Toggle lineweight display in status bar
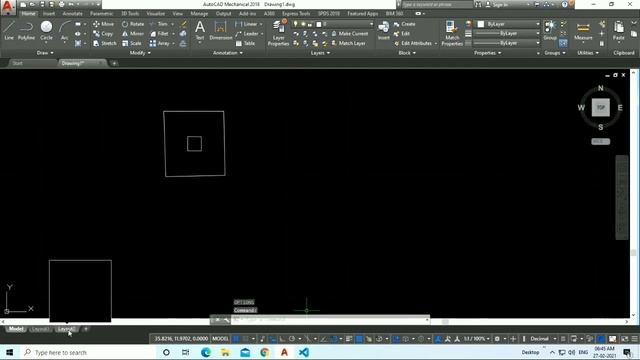Screen dimensions: 640x360 pyautogui.click(x=349, y=339)
